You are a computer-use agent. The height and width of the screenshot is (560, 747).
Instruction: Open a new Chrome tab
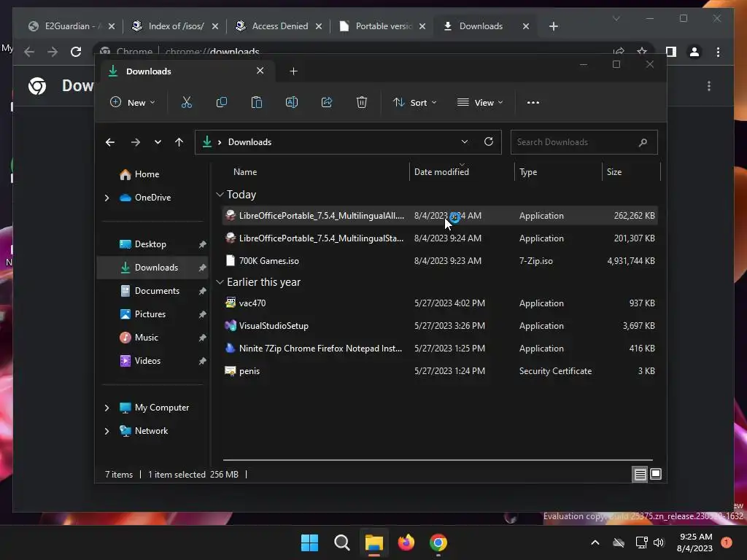(553, 26)
